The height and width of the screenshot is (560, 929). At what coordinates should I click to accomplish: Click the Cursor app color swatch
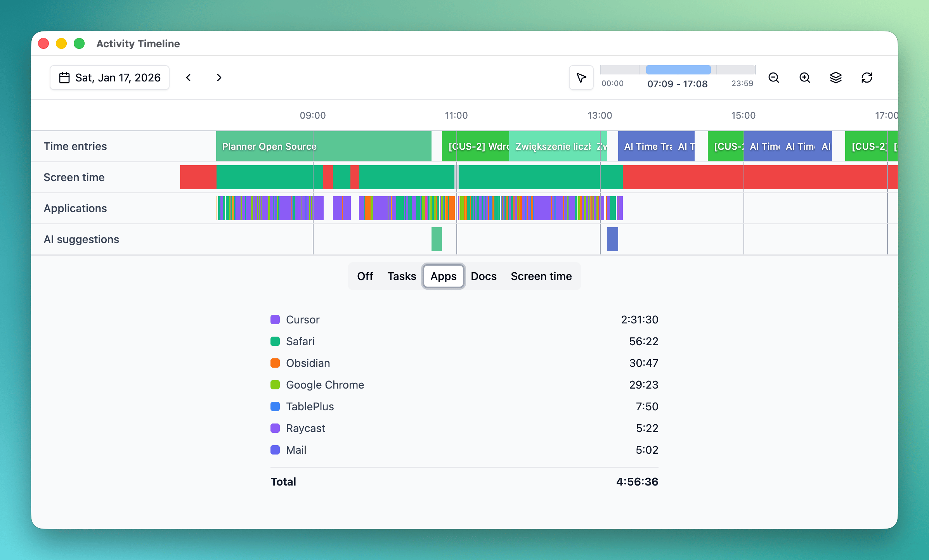pos(276,320)
